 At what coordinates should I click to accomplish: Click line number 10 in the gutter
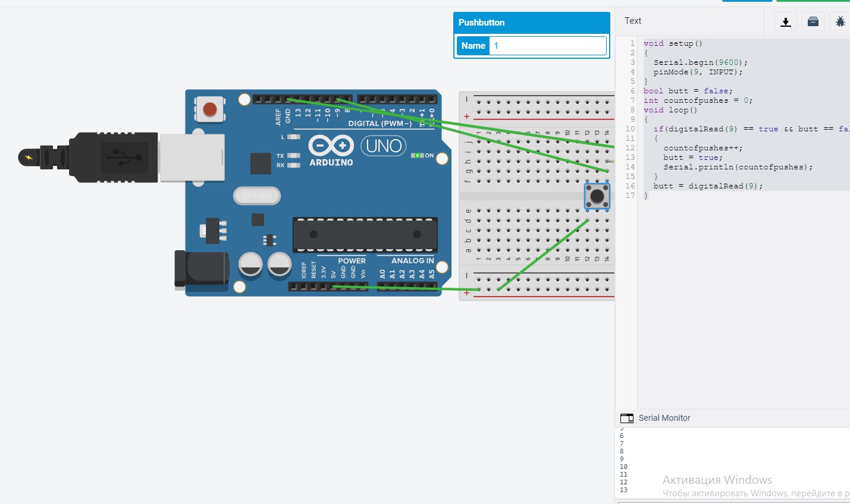tap(630, 129)
